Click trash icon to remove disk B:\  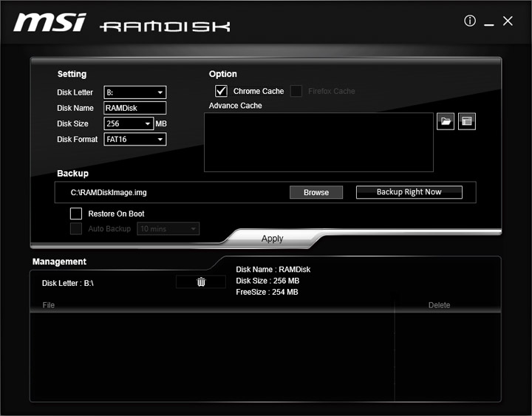click(x=201, y=282)
